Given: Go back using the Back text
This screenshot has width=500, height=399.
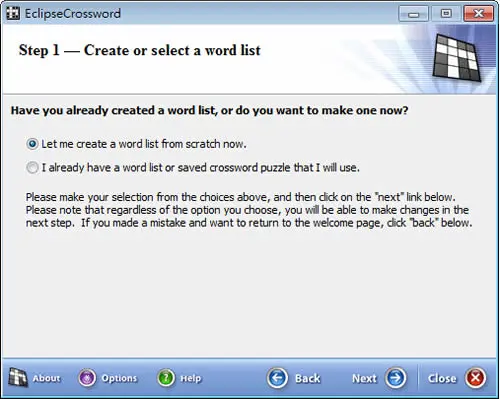Looking at the screenshot, I should [308, 378].
